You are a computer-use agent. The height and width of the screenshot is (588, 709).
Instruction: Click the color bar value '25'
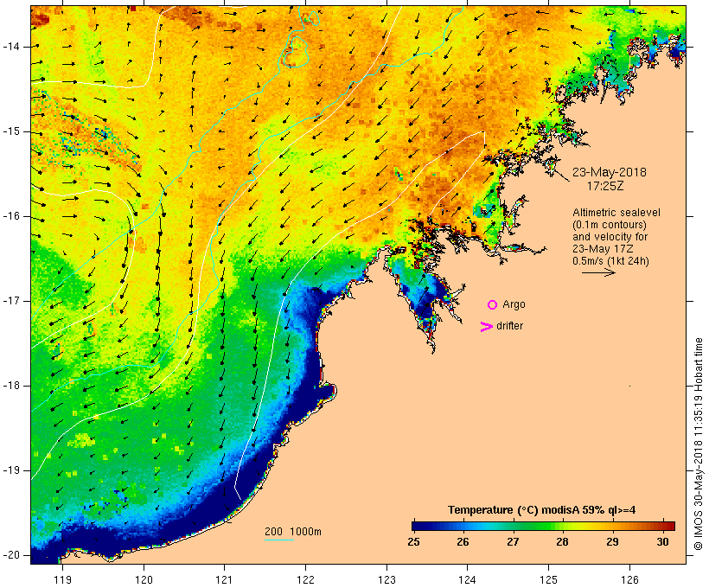(x=413, y=542)
